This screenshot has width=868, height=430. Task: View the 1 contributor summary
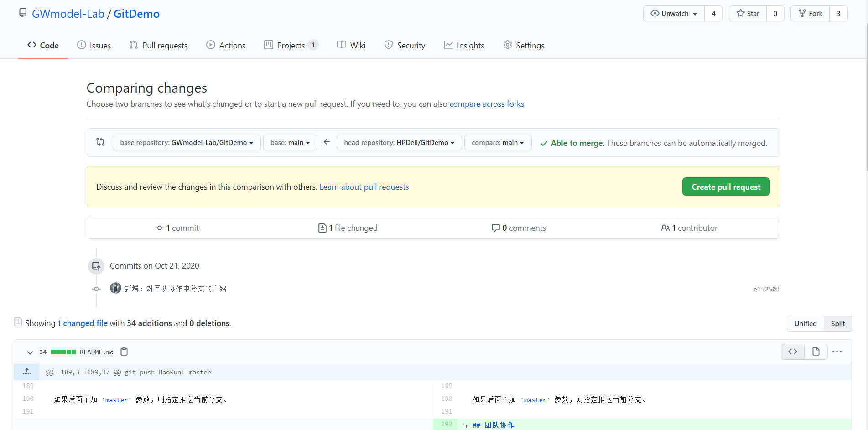[689, 228]
